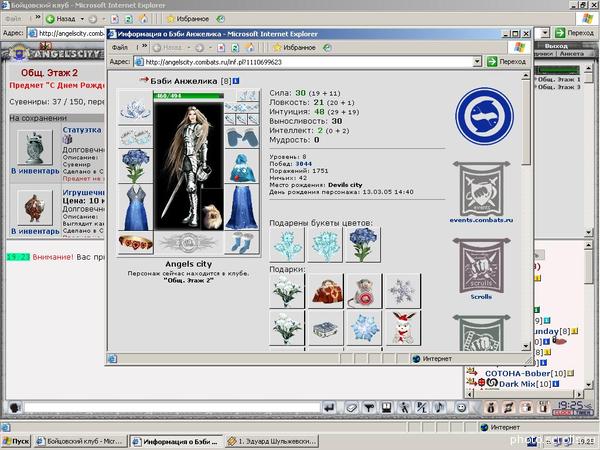Image resolution: width=600 pixels, height=450 pixels.
Task: Click the info icon beside Бэби Анжелика
Action: (x=236, y=81)
